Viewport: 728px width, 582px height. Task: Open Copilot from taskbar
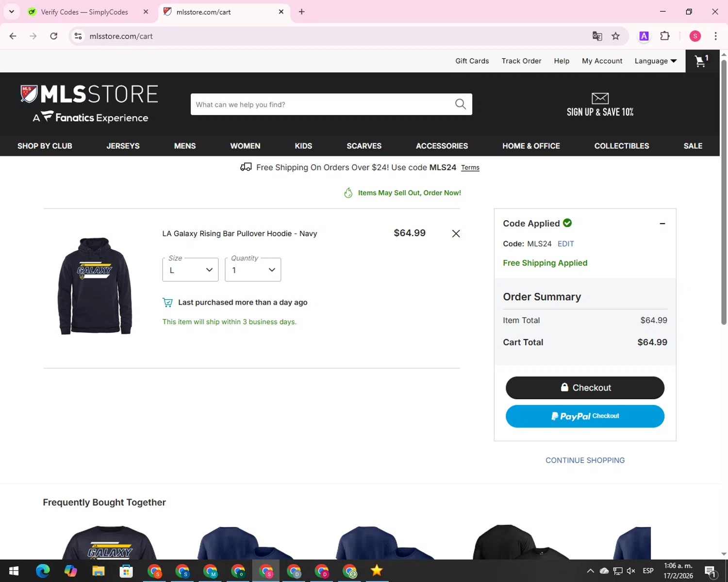(x=71, y=571)
